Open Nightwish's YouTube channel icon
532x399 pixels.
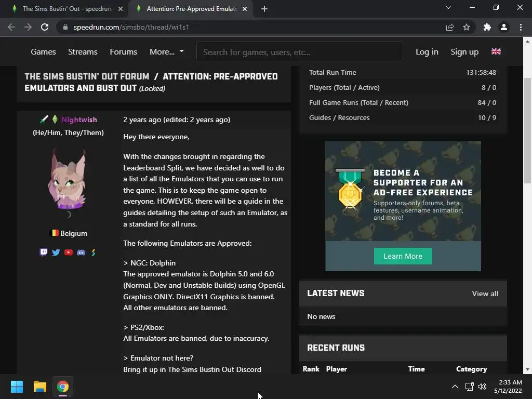click(69, 252)
